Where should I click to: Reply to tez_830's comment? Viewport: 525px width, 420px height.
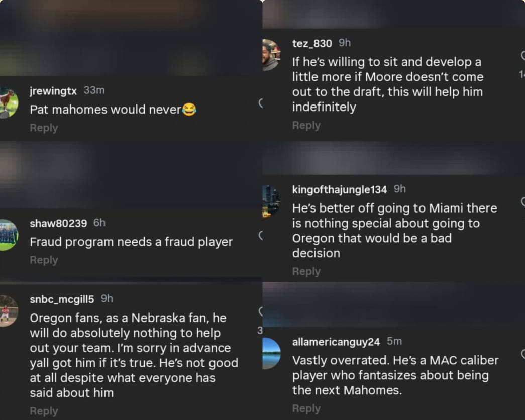[306, 125]
